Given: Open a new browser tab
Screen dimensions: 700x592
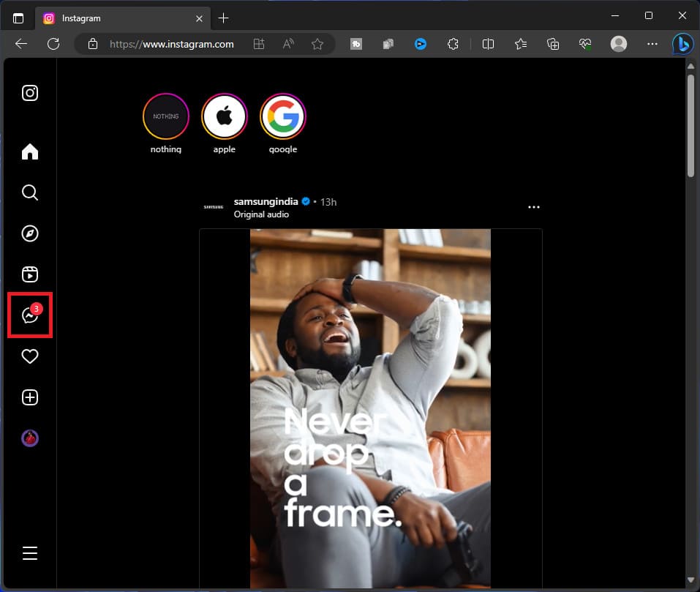Looking at the screenshot, I should (x=224, y=18).
